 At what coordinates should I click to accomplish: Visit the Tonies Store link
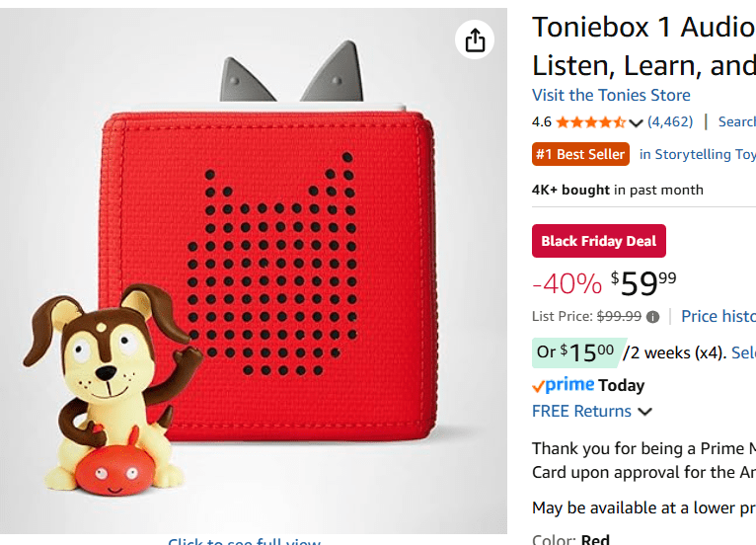click(x=611, y=95)
